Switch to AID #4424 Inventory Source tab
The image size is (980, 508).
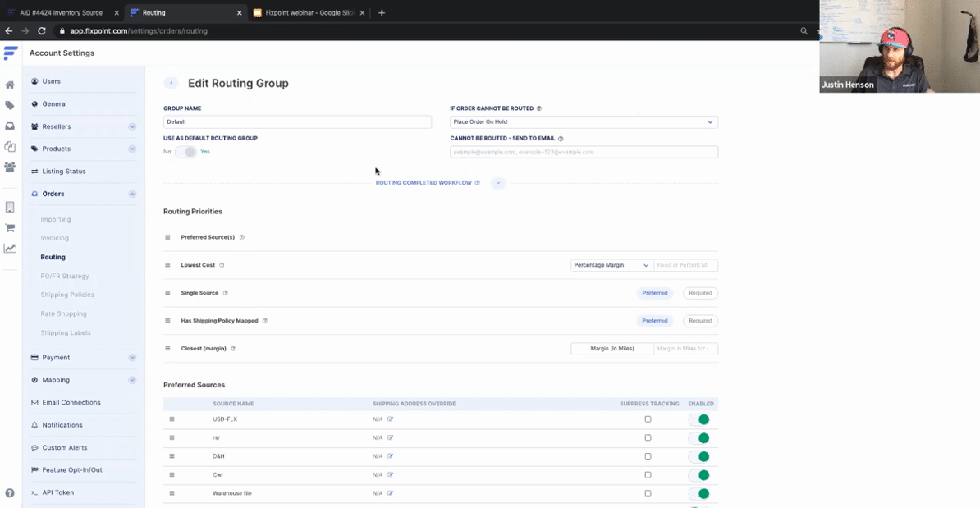point(62,12)
